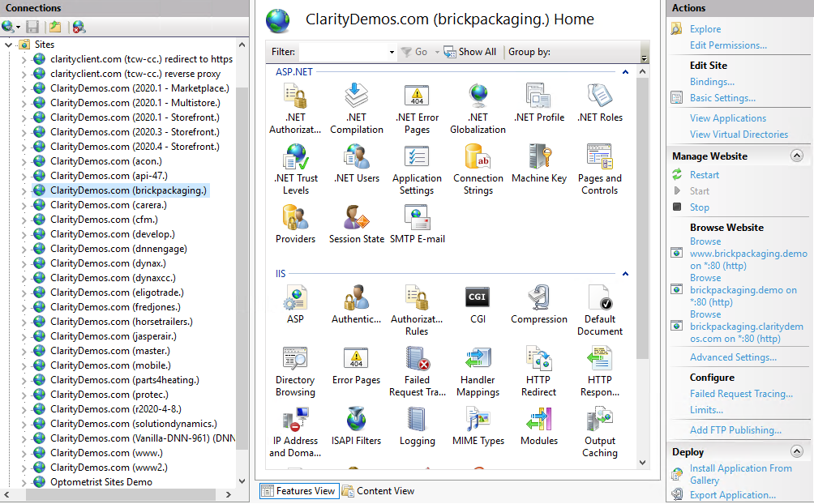Viewport: 814px width, 504px height.
Task: Click the features pane scroll down arrow
Action: [643, 463]
